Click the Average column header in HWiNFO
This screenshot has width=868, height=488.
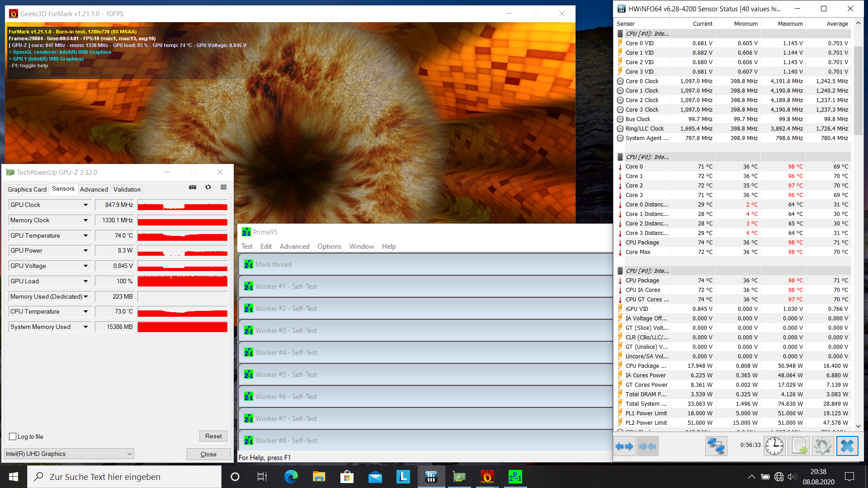click(828, 23)
